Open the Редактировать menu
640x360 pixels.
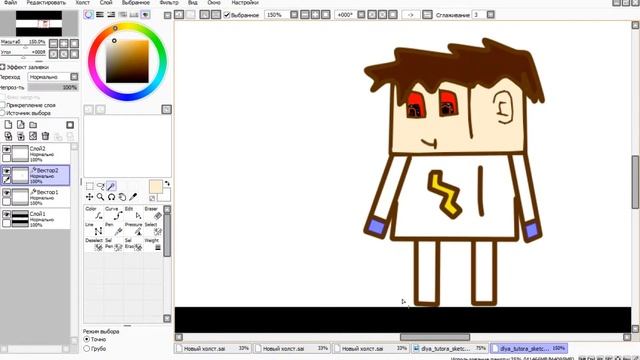(x=46, y=2)
